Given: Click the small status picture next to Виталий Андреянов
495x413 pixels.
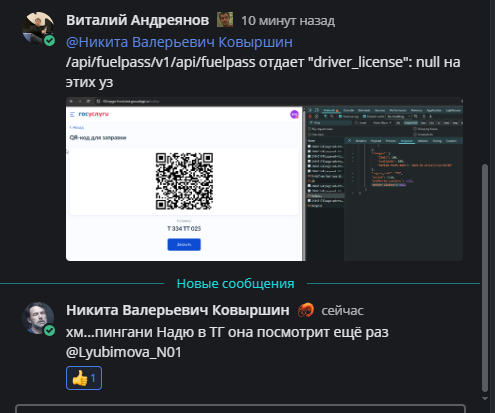Looking at the screenshot, I should click(x=225, y=20).
